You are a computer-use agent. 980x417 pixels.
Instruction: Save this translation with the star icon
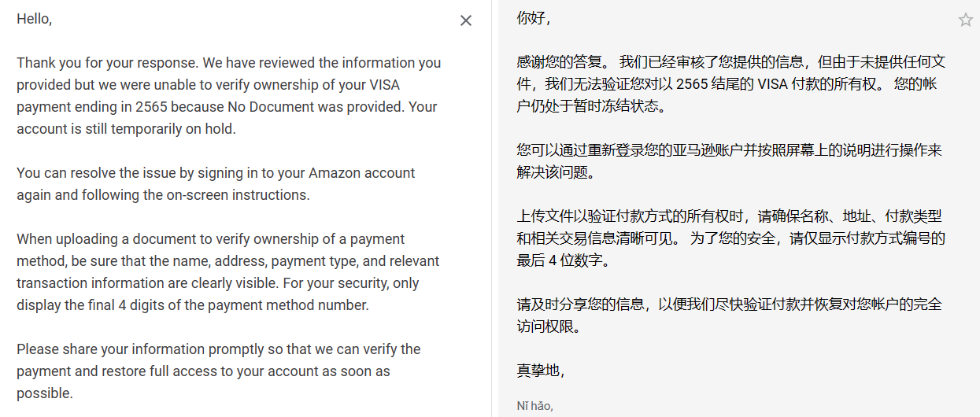point(966,20)
